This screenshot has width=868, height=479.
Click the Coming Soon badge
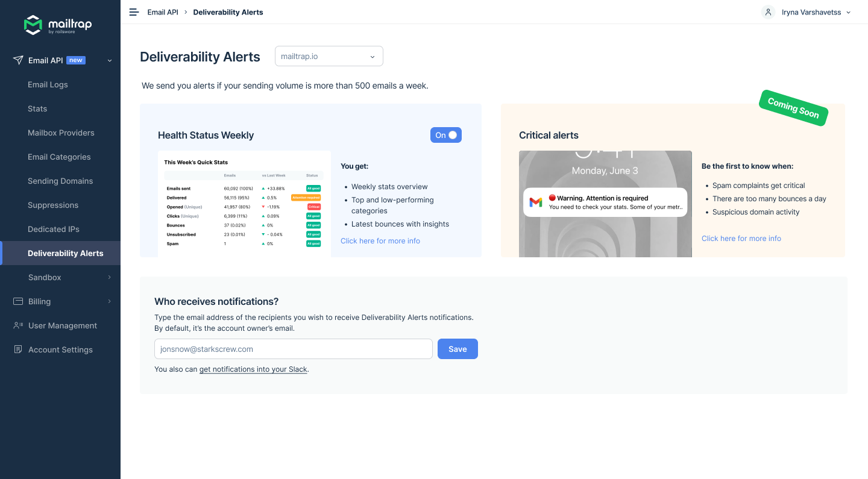pos(793,108)
